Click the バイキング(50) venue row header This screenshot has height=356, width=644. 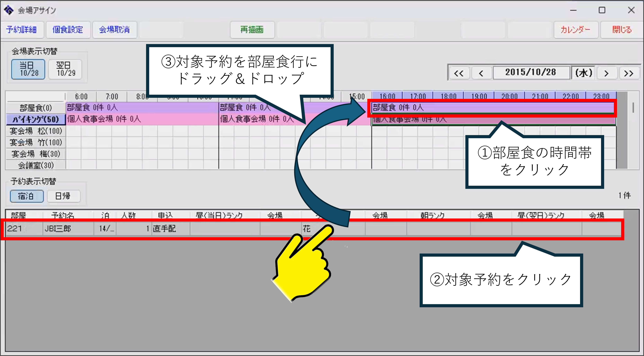pyautogui.click(x=36, y=119)
